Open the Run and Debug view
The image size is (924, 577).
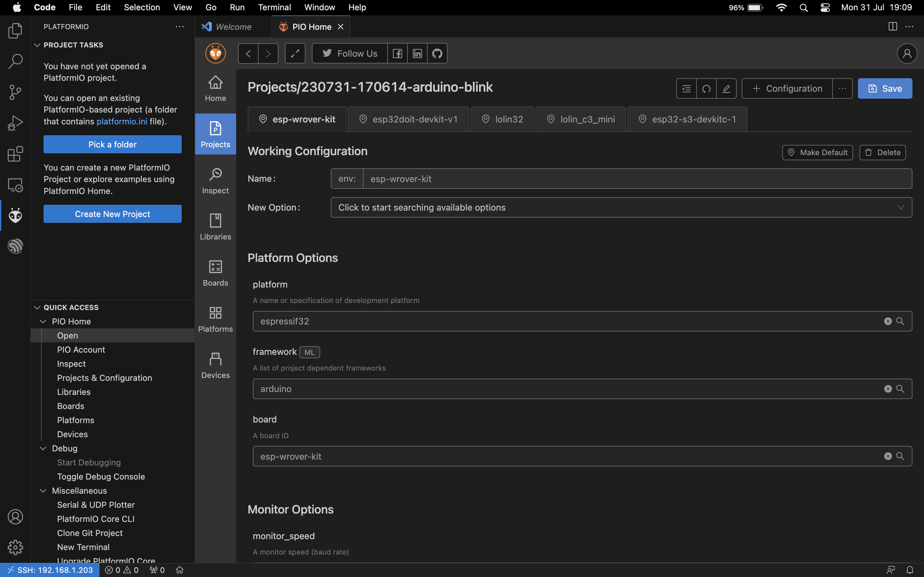(x=15, y=123)
